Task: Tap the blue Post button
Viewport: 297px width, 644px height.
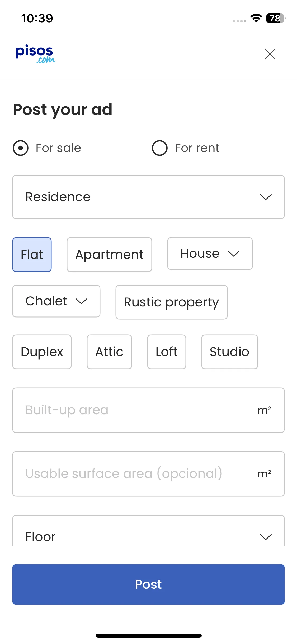Action: (x=148, y=585)
